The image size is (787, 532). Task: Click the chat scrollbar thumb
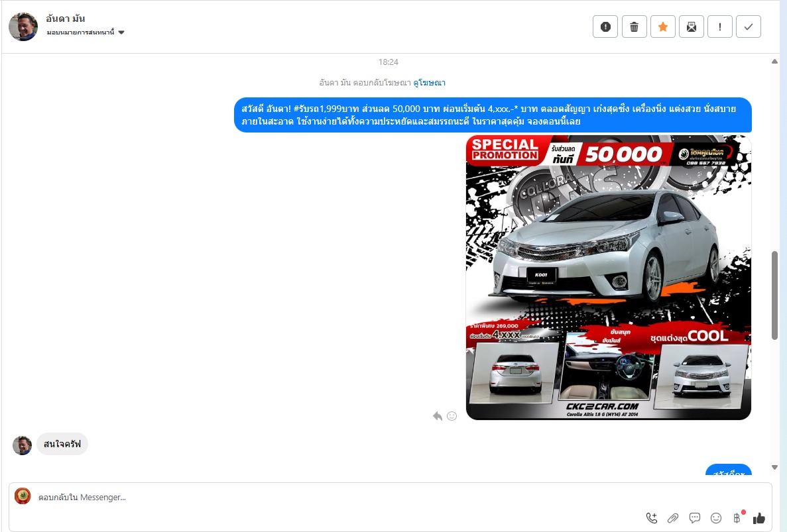774,295
